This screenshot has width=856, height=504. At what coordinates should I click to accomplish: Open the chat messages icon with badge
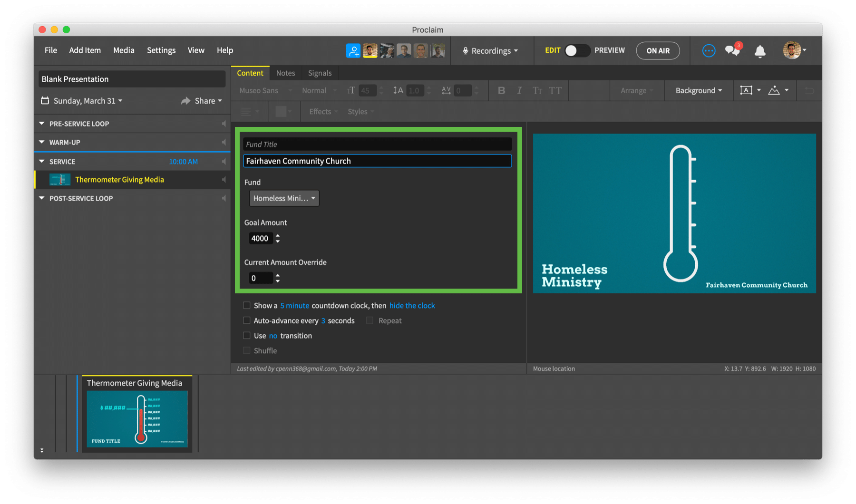click(733, 50)
